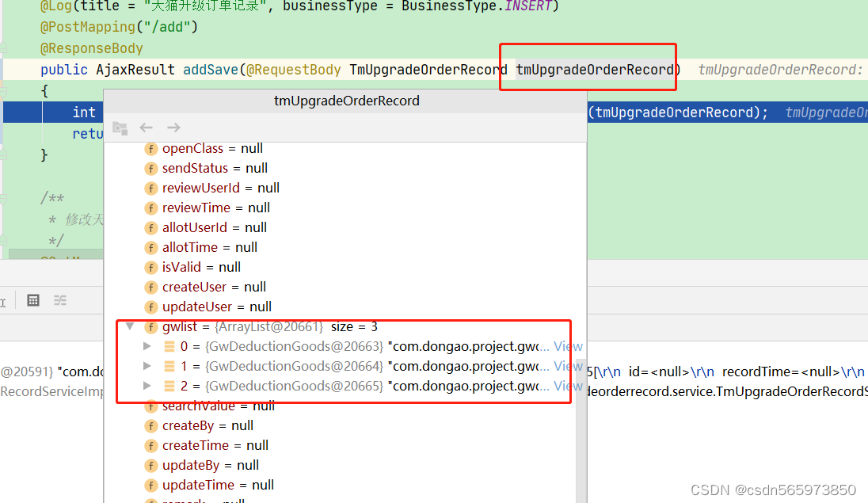Click the field icon beside createUser
The image size is (868, 503).
(x=150, y=287)
